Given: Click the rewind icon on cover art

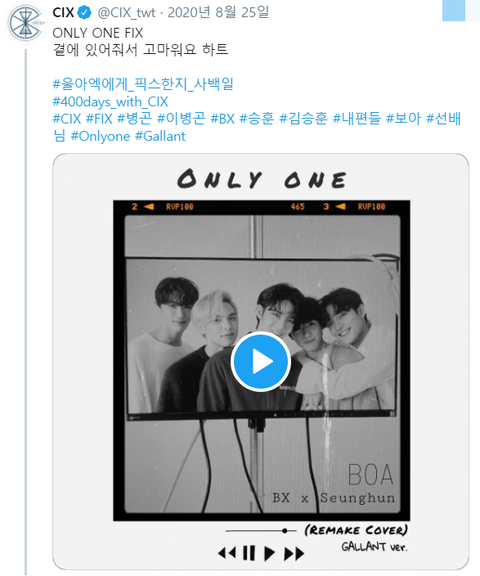Looking at the screenshot, I should click(227, 553).
